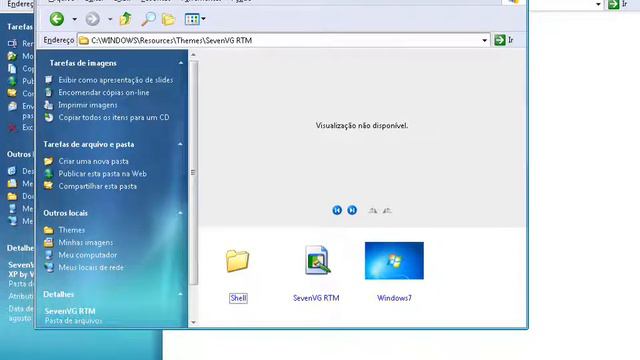Click the printer icon beside Imprimir imagens
The width and height of the screenshot is (640, 360).
pos(49,105)
